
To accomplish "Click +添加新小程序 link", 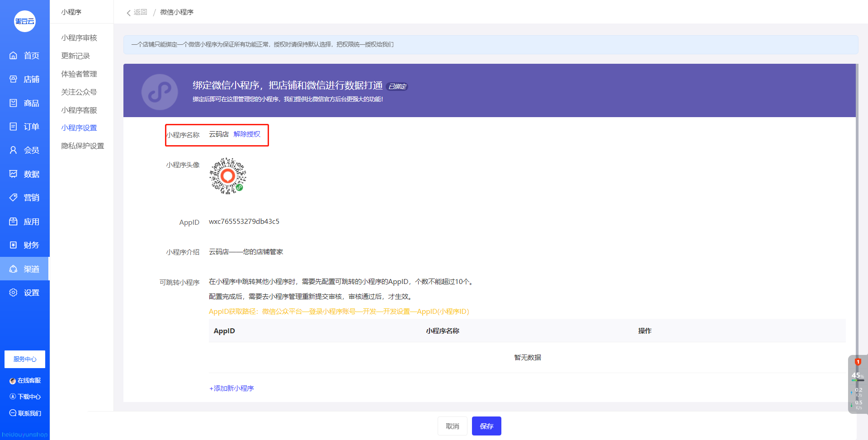I will pyautogui.click(x=231, y=388).
